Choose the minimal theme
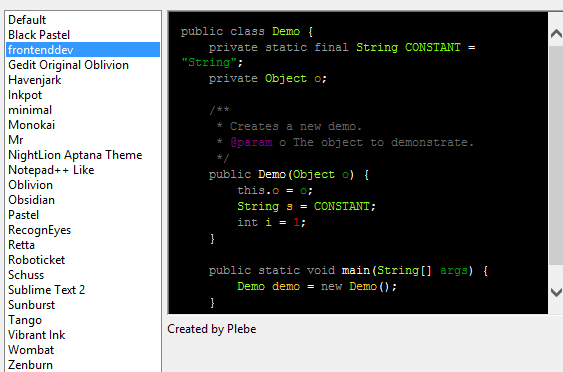Screen dimensions: 563x372 (83, 110)
